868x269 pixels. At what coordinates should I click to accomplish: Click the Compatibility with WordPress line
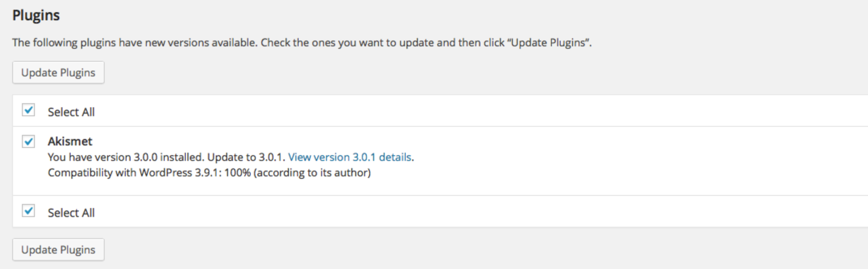click(209, 173)
